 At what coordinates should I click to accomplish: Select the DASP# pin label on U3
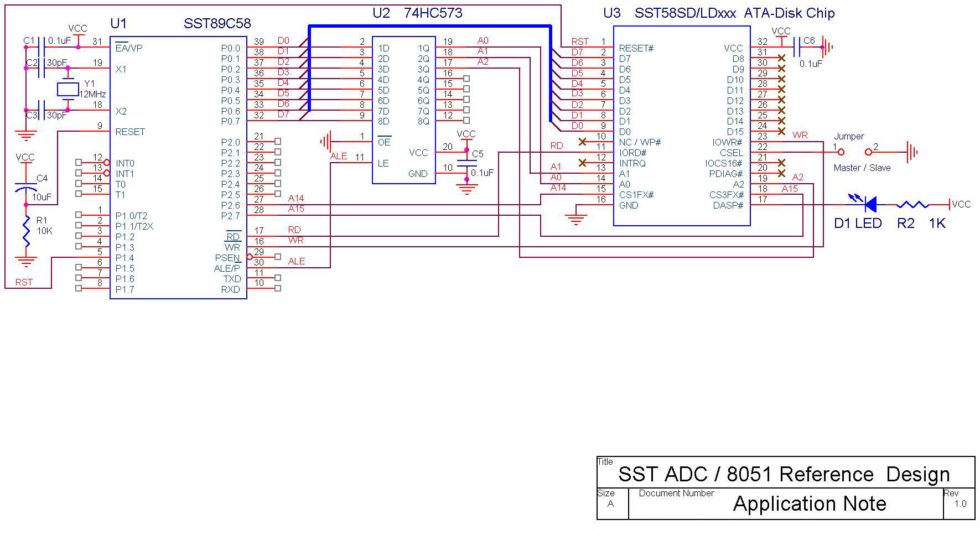pos(728,205)
